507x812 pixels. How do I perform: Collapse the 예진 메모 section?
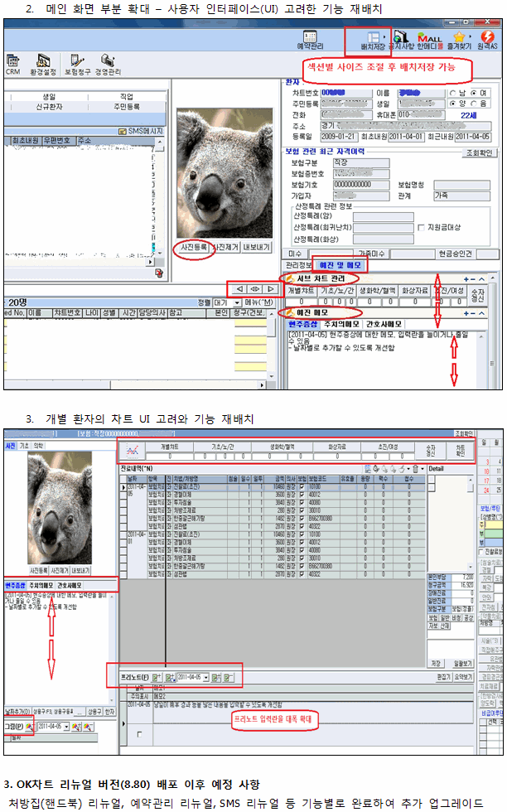(481, 313)
